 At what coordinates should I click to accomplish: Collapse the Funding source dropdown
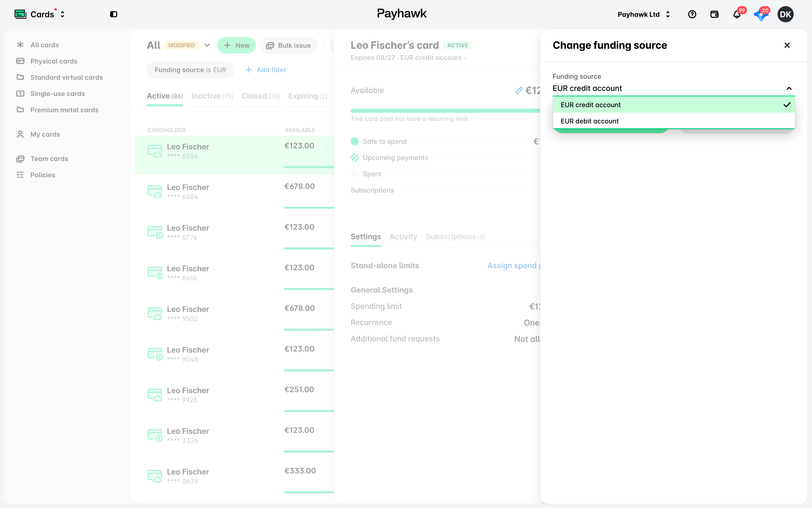789,88
